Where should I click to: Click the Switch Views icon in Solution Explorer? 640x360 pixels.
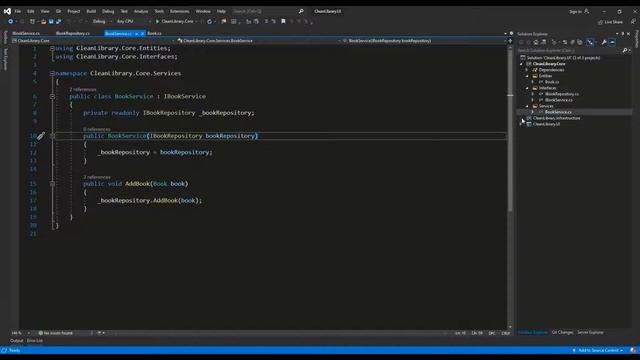[544, 42]
